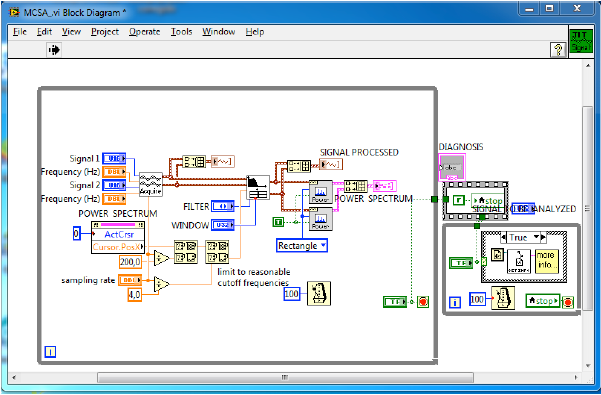Click the ActCrsr property node entry

click(x=119, y=234)
